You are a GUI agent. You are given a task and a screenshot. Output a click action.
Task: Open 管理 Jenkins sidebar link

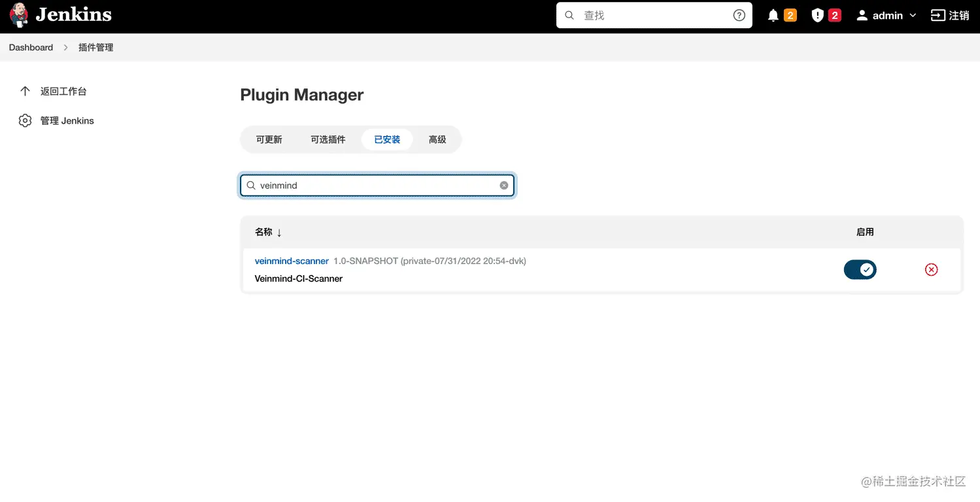tap(67, 120)
